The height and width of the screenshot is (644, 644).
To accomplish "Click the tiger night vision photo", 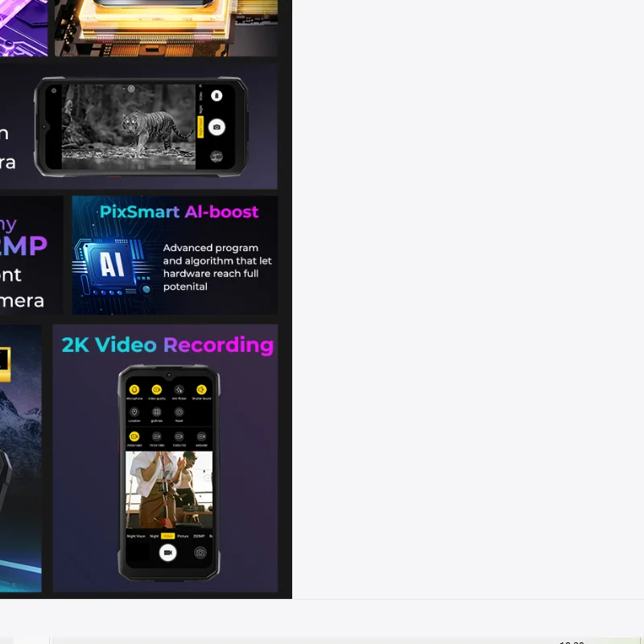I will pyautogui.click(x=129, y=126).
